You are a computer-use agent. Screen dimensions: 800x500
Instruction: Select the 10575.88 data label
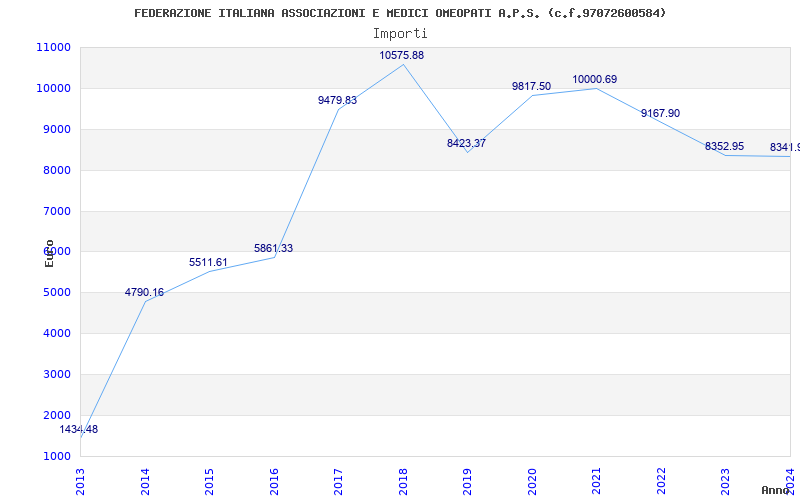(x=402, y=55)
